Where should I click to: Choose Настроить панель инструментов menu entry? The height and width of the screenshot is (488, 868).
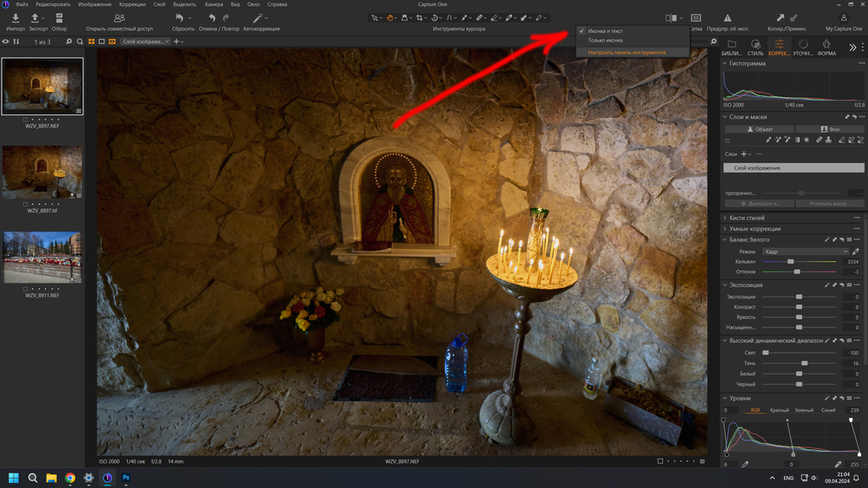[x=626, y=53]
